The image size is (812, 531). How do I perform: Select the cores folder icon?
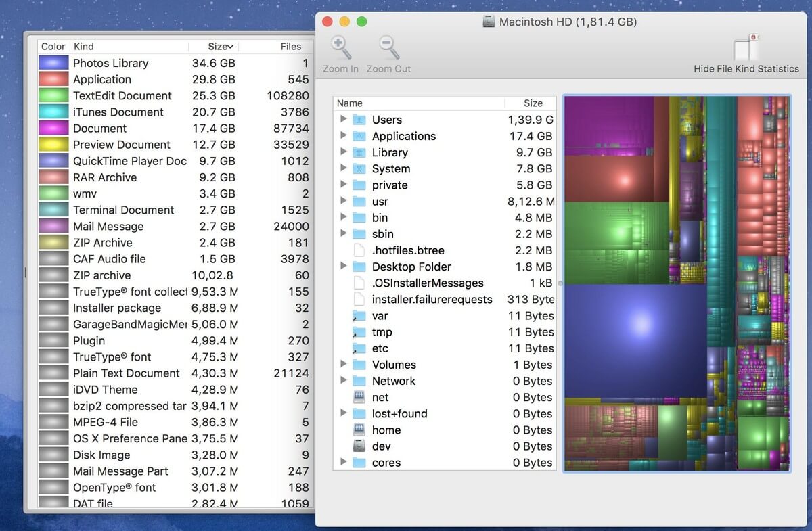pos(359,463)
